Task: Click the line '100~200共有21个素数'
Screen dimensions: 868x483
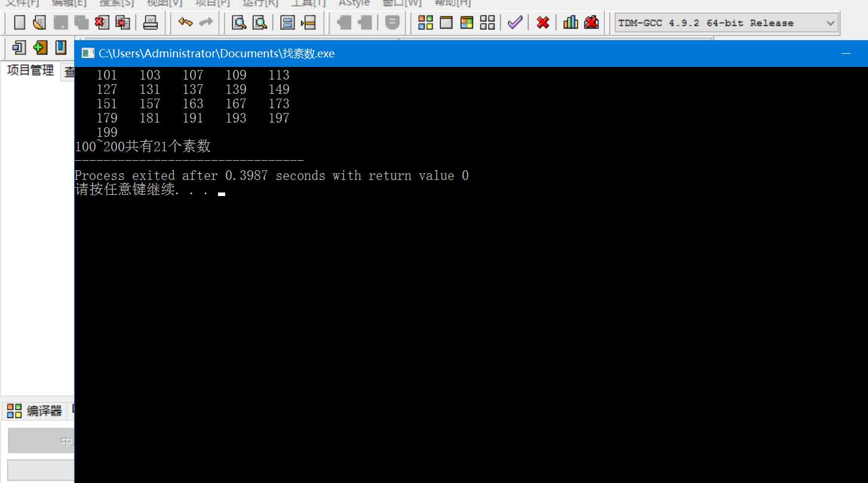Action: [143, 146]
